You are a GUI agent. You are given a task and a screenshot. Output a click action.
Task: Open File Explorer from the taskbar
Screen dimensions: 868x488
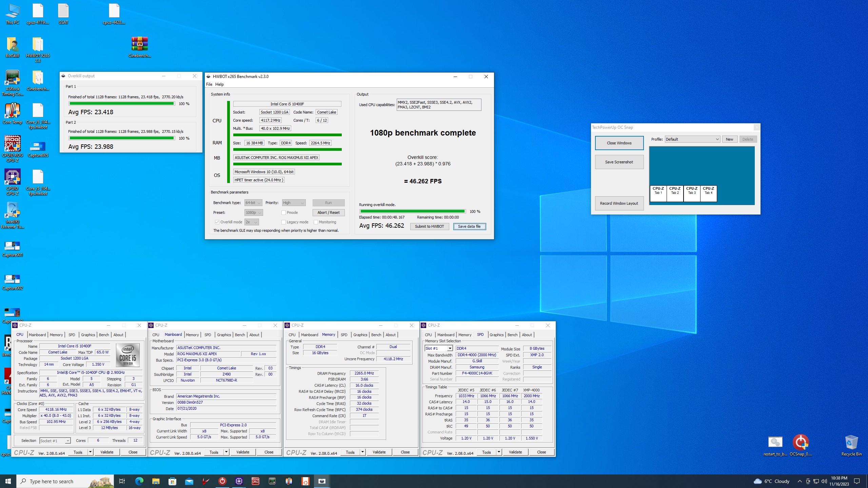[x=156, y=481]
